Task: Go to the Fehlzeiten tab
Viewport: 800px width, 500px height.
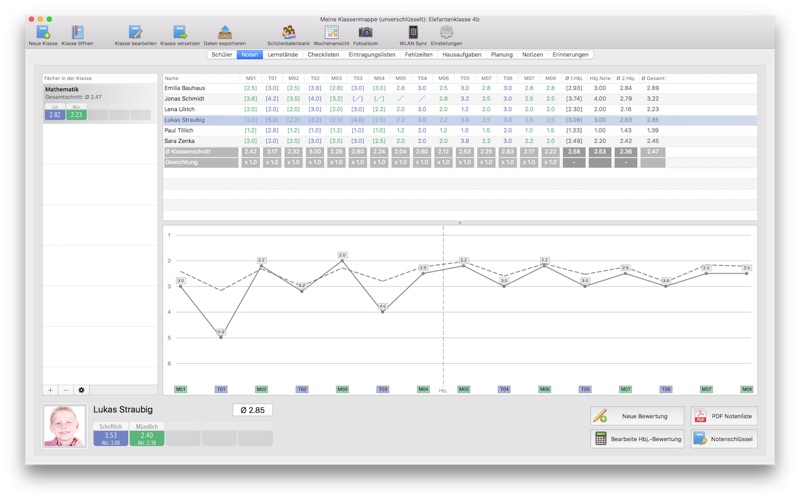Action: [418, 55]
